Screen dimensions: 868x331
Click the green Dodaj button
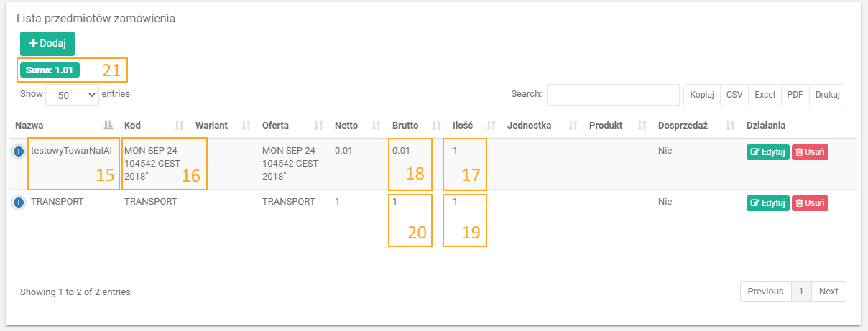[x=47, y=44]
